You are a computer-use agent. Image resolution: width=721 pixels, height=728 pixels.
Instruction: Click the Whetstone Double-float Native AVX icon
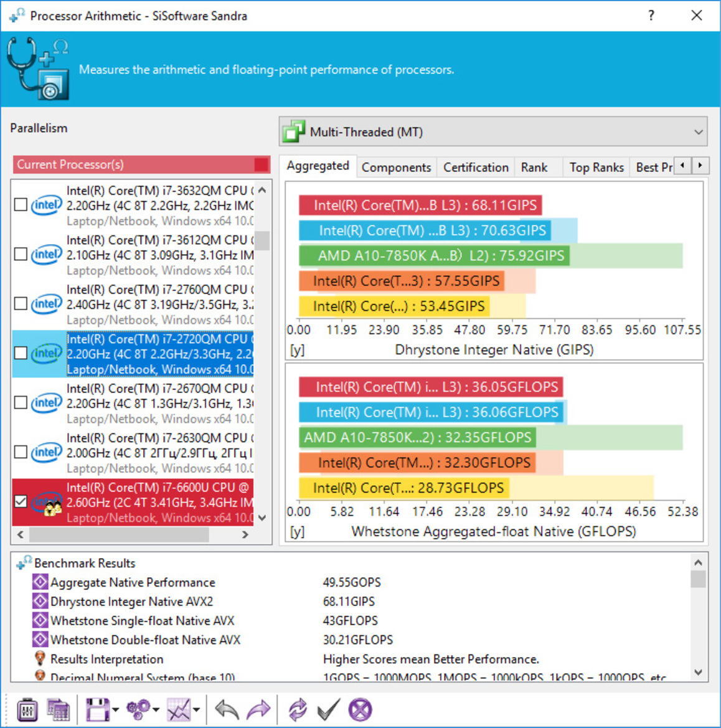(40, 640)
